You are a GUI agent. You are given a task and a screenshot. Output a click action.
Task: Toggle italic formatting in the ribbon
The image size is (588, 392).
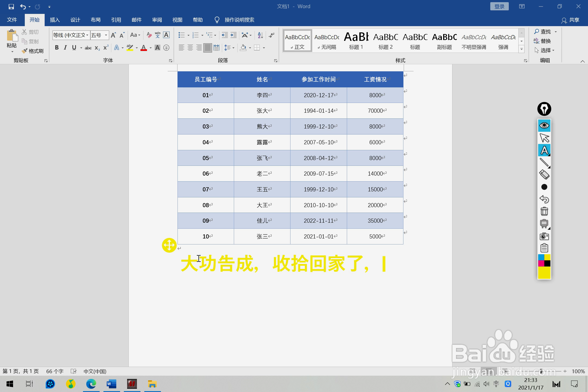65,47
